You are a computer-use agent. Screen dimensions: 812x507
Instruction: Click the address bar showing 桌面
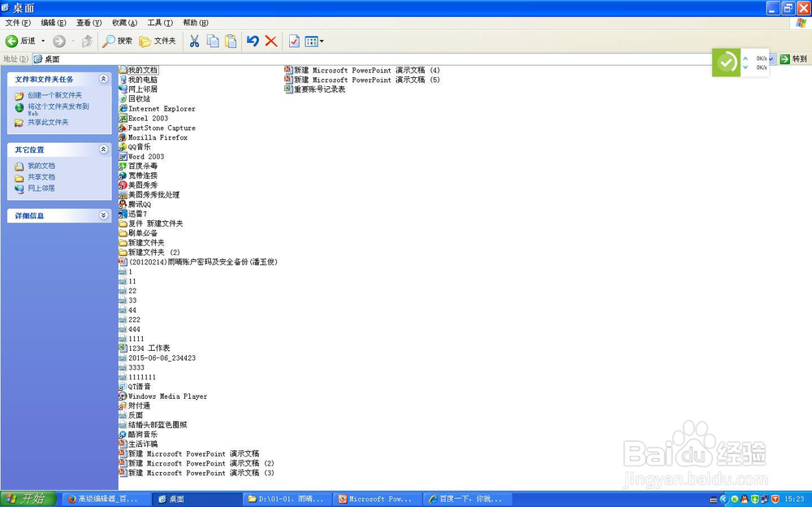[373, 59]
